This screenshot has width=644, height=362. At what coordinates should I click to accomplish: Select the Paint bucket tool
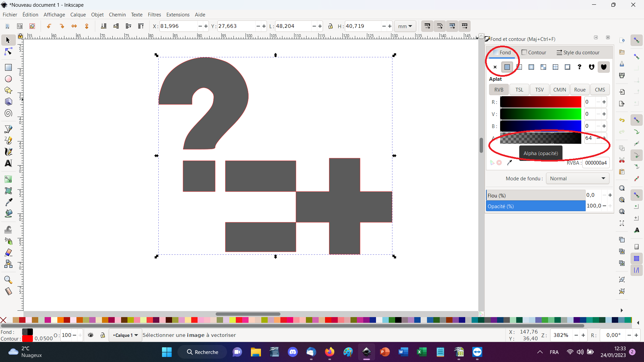(x=8, y=214)
